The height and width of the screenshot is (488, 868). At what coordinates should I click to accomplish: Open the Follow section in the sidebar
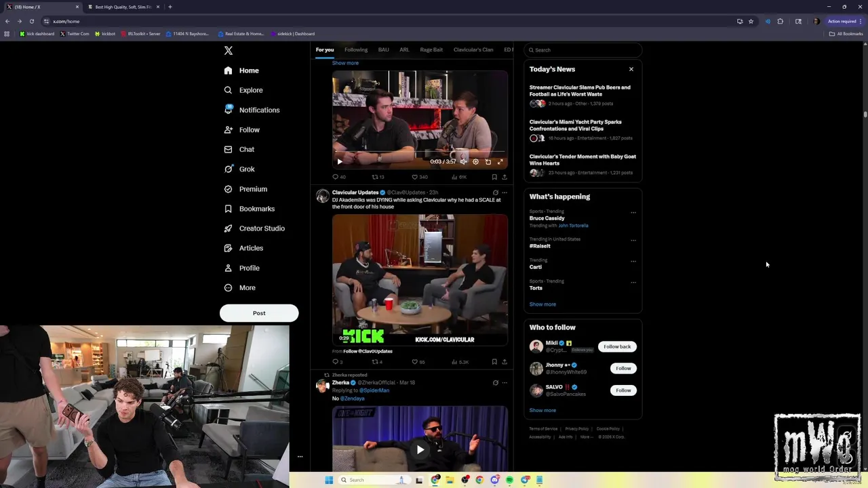pos(241,129)
